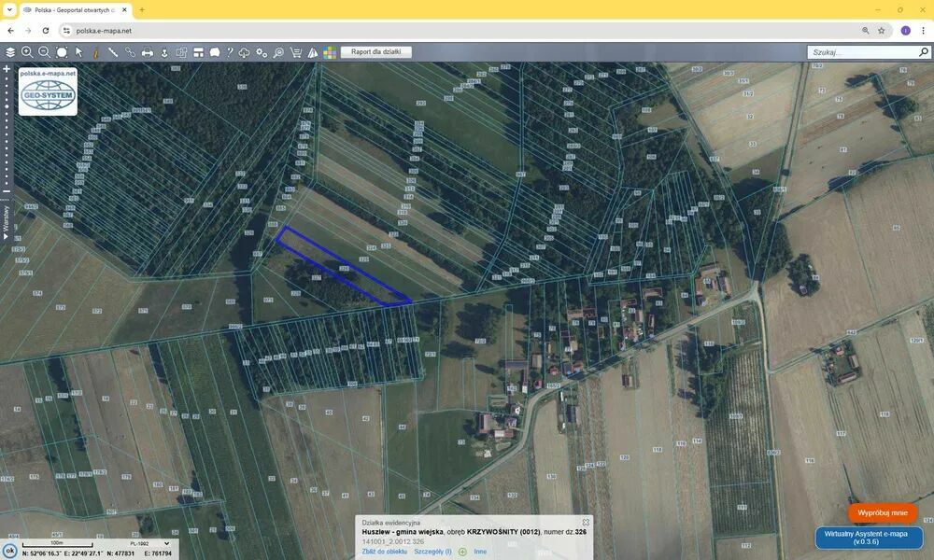
Task: Open the PL-1992 coordinate system dropdown
Action: 149,543
